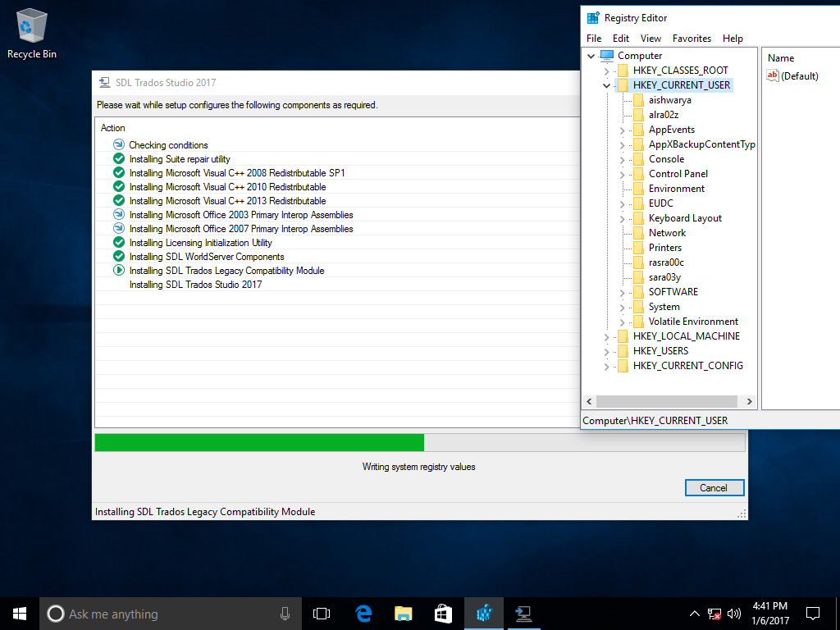Expand the Console key
Screen dimensions: 840x630
point(622,160)
